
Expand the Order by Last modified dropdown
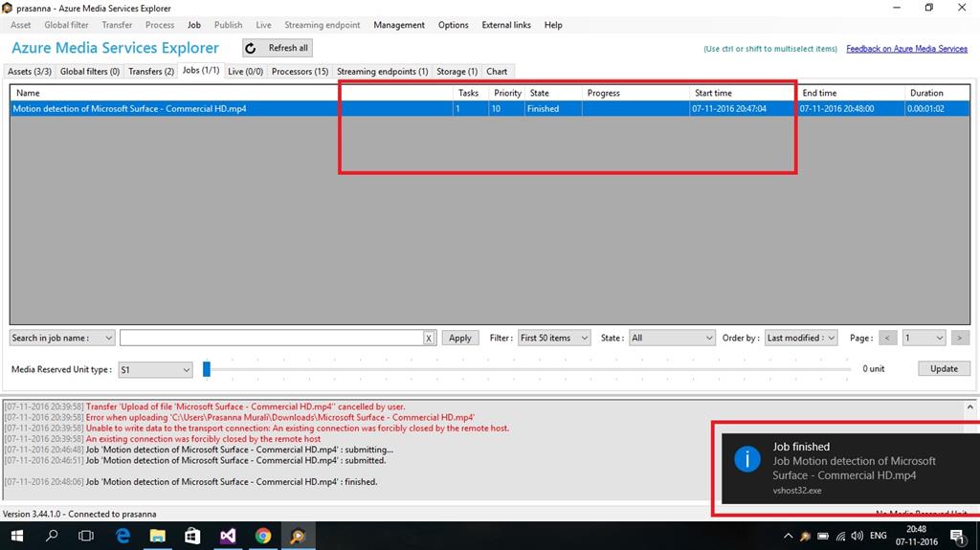tap(801, 338)
